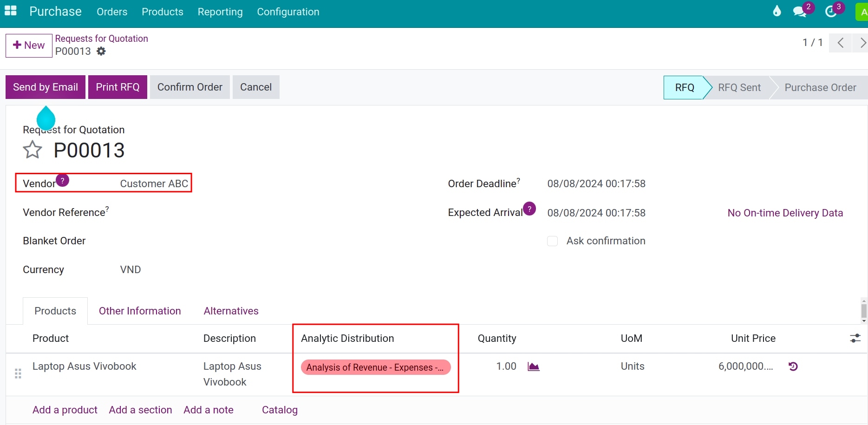Screen dimensions: 868x425
Task: Click the Confirm Order button
Action: (x=190, y=87)
